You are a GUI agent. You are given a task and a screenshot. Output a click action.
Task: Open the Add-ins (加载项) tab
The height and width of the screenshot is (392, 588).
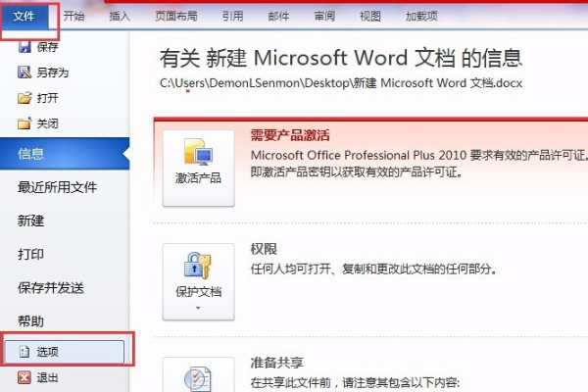pyautogui.click(x=421, y=16)
